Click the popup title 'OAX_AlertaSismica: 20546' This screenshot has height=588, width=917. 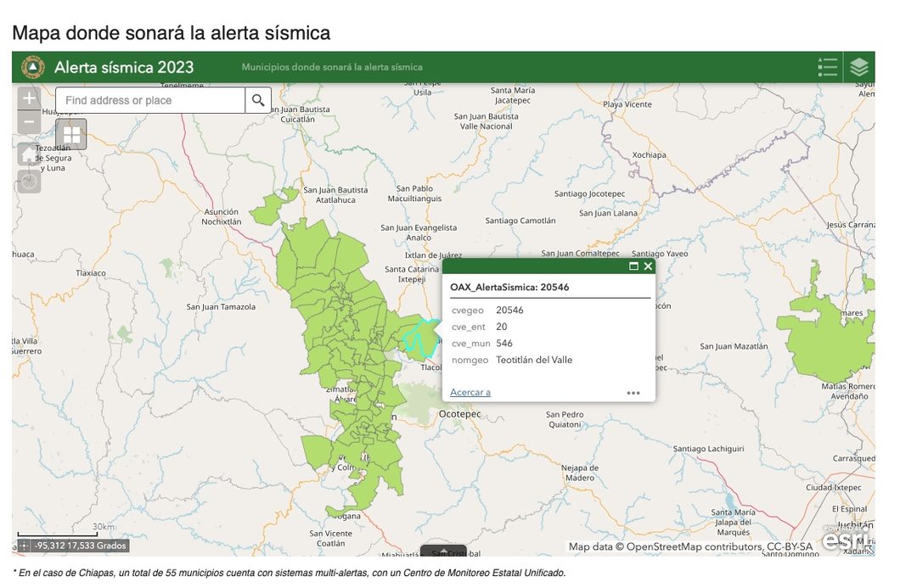pyautogui.click(x=509, y=287)
